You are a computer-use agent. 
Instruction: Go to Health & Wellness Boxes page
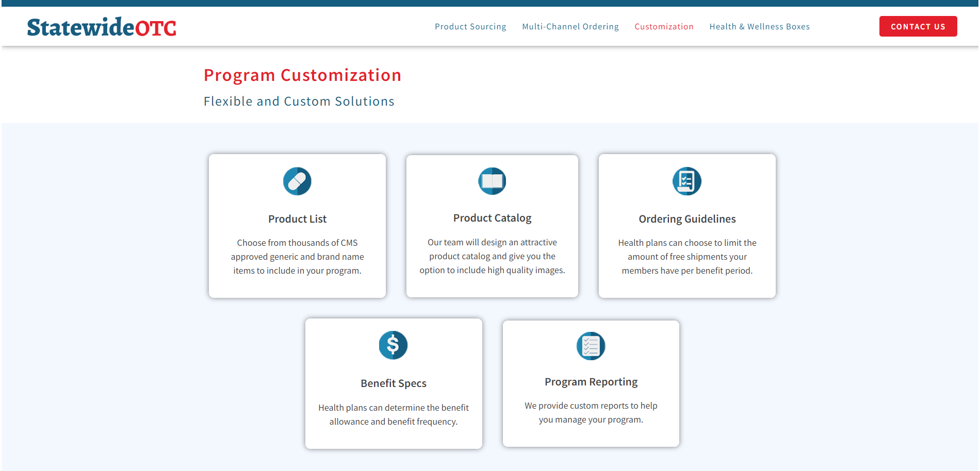[x=759, y=26]
